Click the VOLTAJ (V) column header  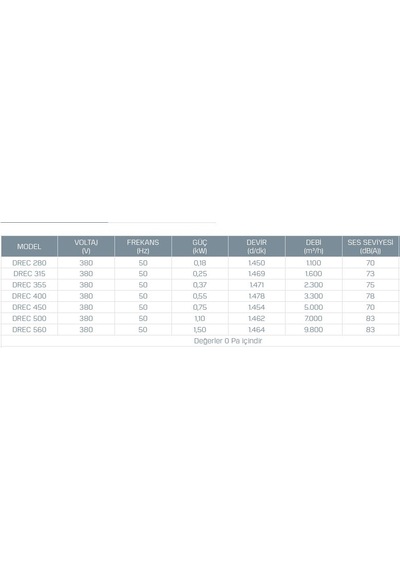click(86, 246)
